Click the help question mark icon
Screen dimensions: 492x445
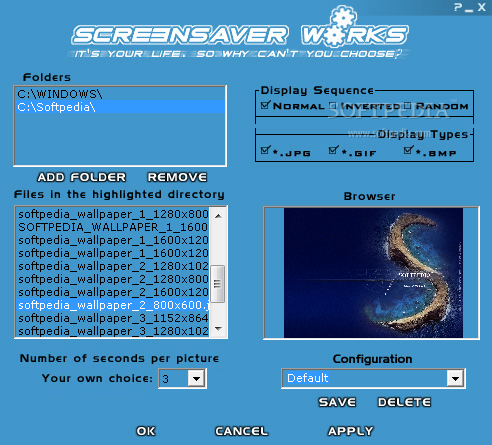pyautogui.click(x=458, y=7)
